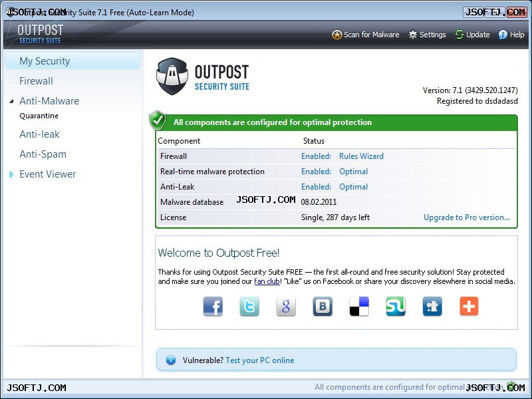532x399 pixels.
Task: Click the green optimal protection banner
Action: (336, 122)
